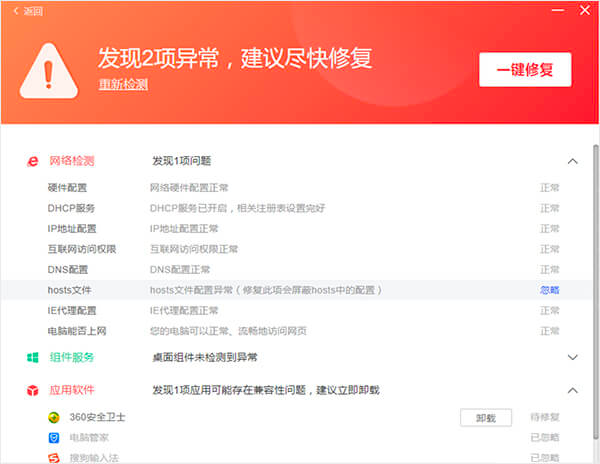The image size is (600, 464).
Task: Click 重新检测 link to rescan
Action: click(x=123, y=84)
